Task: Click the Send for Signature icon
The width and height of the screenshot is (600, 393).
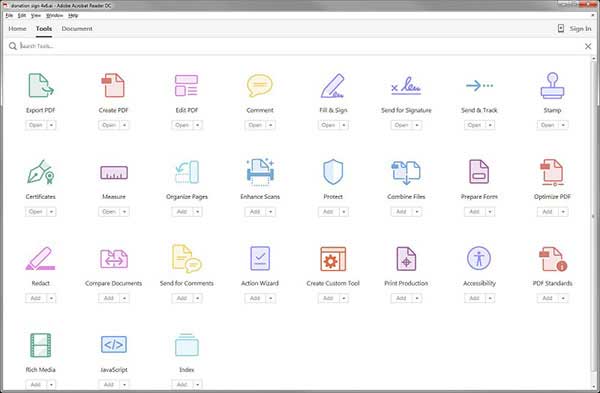Action: tap(406, 86)
